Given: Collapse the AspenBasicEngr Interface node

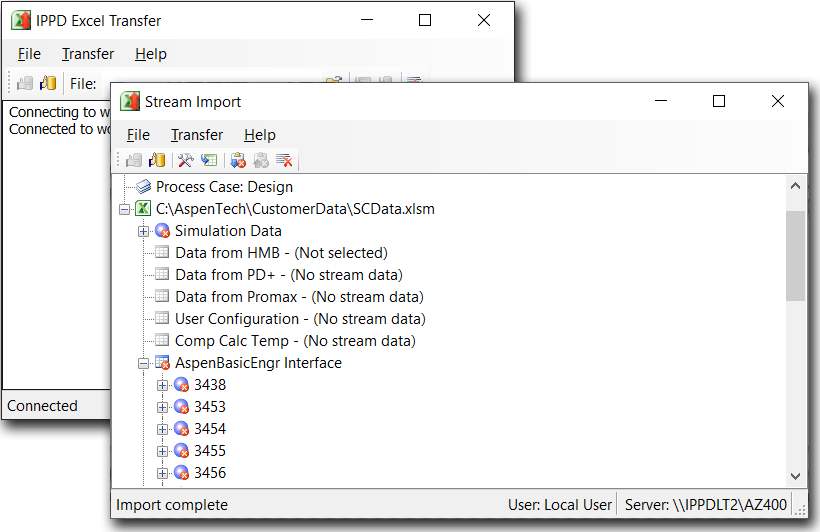Looking at the screenshot, I should pos(143,363).
